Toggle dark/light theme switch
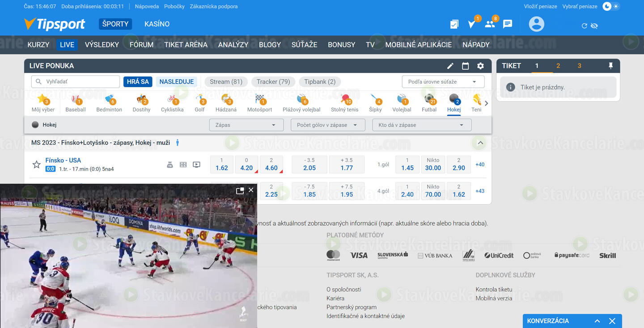 [x=611, y=6]
